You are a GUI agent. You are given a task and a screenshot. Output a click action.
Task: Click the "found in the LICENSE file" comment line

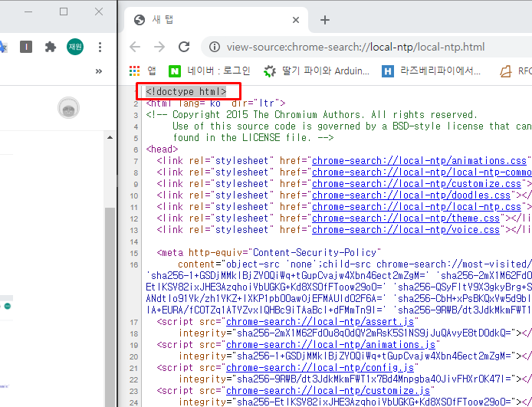pyautogui.click(x=253, y=138)
